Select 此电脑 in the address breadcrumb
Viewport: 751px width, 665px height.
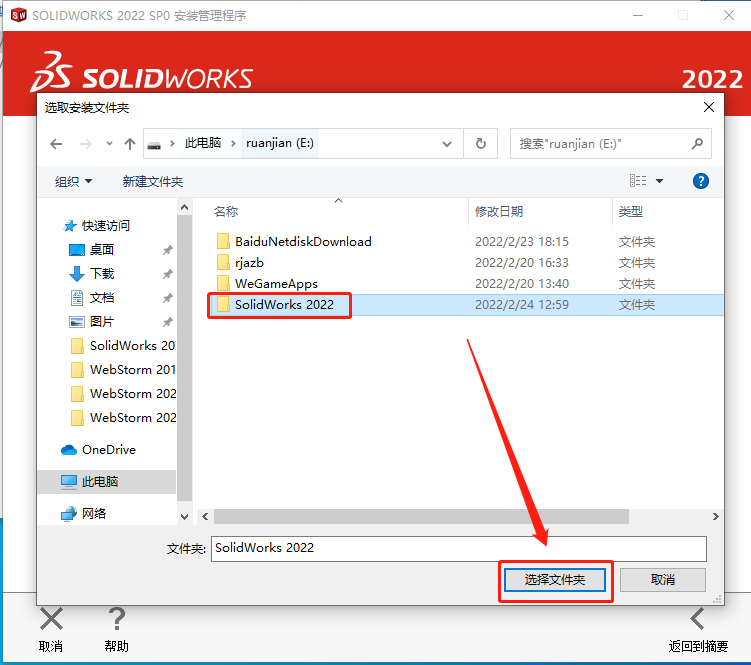pos(203,143)
